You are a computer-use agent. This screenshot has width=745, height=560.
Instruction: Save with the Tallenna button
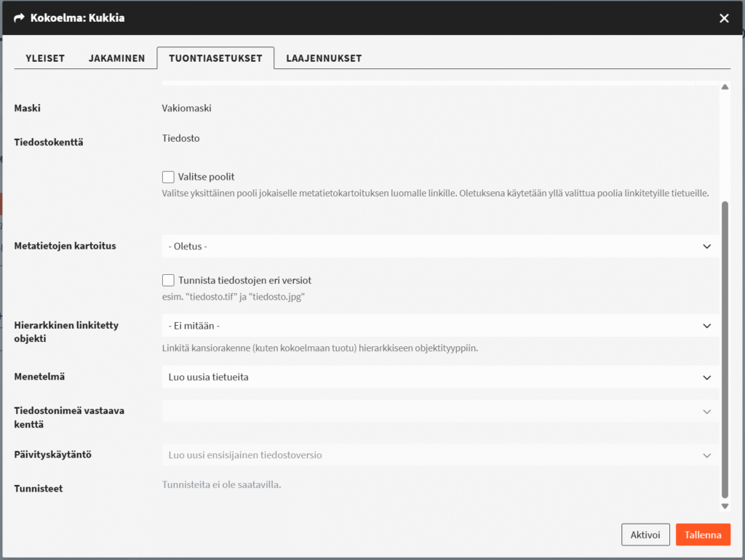click(x=703, y=535)
